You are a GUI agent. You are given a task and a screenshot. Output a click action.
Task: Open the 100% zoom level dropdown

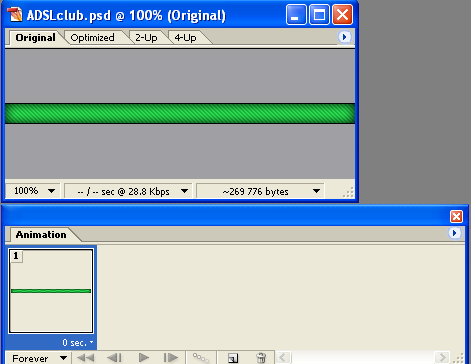pyautogui.click(x=33, y=191)
